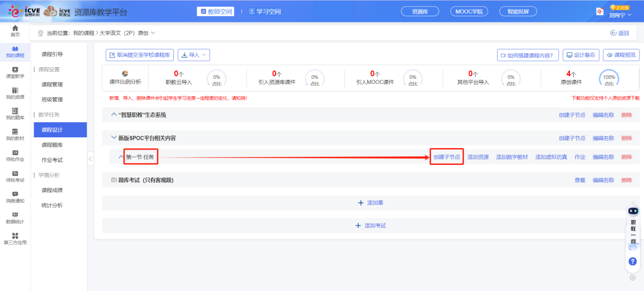Select 课程题库 in the side menu
This screenshot has height=291, width=644.
[x=52, y=145]
